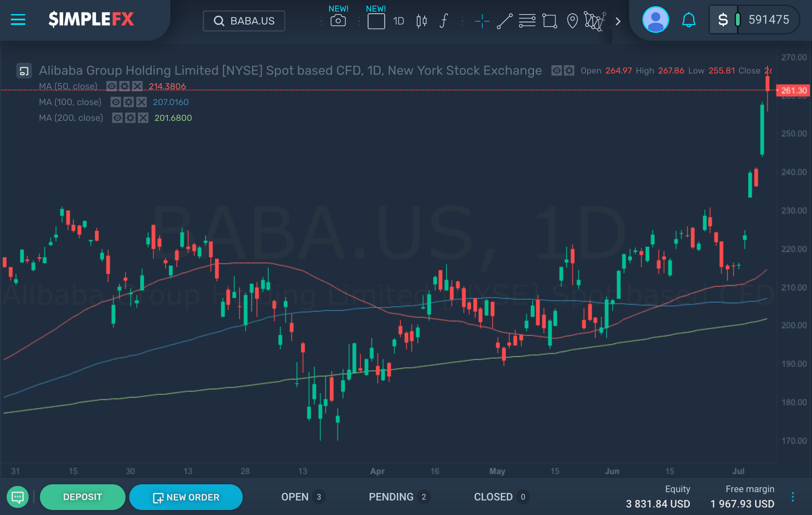Change the candlestick chart style

[x=421, y=21]
